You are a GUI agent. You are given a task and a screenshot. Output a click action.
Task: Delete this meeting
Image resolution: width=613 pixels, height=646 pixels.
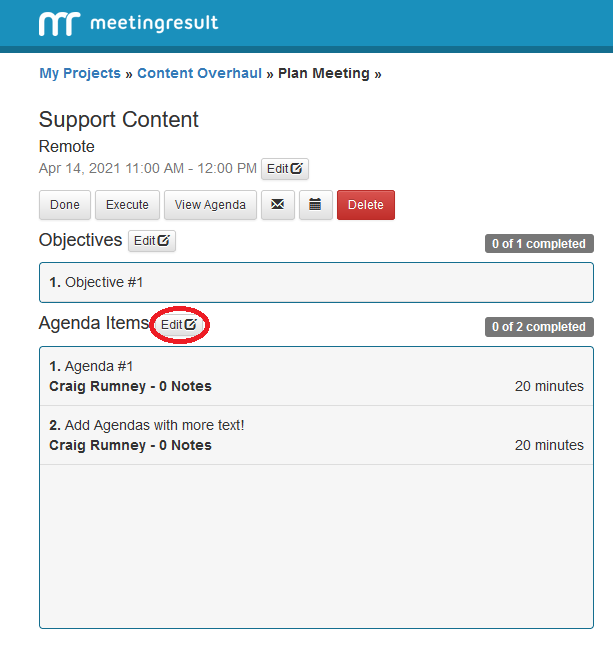point(366,205)
